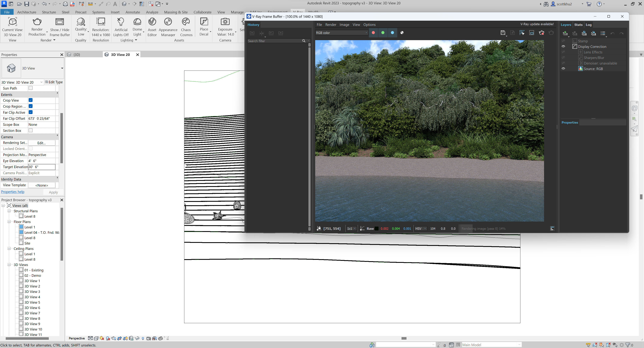Open the Appearance Manager
This screenshot has height=348, width=644.
[168, 27]
